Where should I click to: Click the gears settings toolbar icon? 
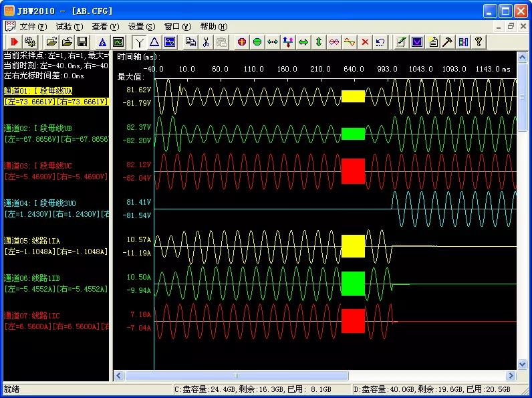click(x=29, y=41)
